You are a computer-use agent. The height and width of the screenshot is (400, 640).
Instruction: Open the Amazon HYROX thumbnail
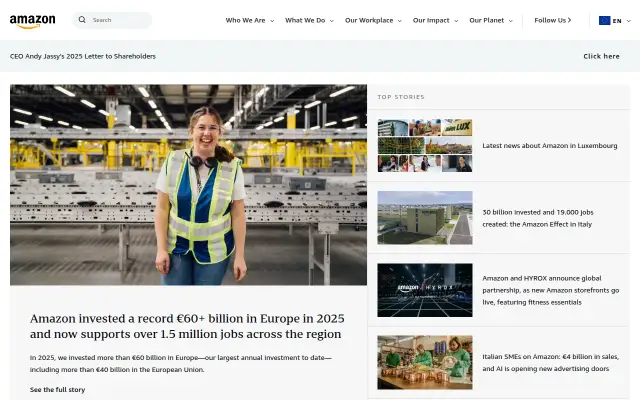click(x=425, y=290)
